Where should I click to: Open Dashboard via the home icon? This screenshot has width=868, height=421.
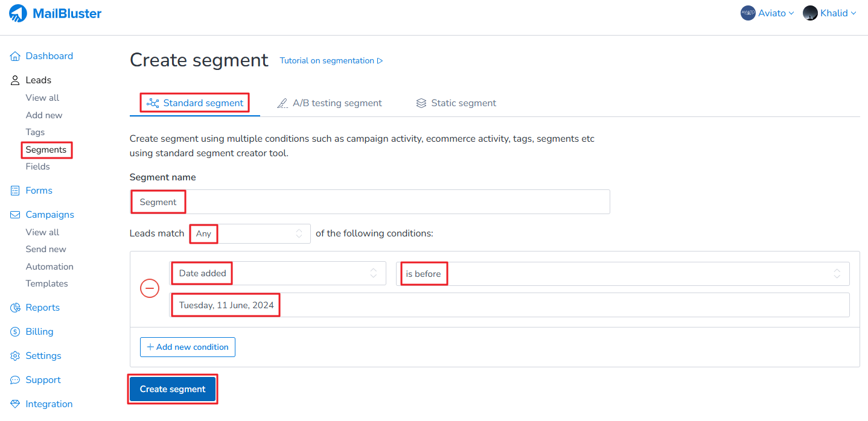tap(16, 56)
